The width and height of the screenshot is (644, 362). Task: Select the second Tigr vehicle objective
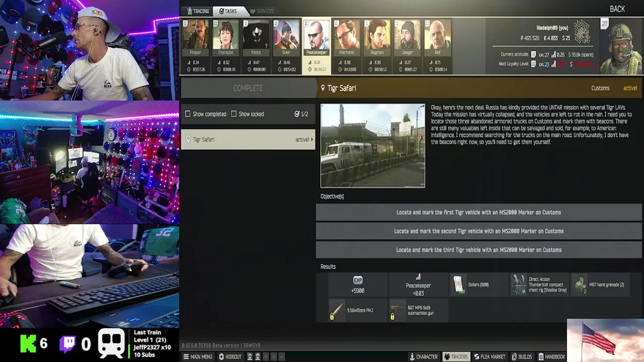point(478,231)
